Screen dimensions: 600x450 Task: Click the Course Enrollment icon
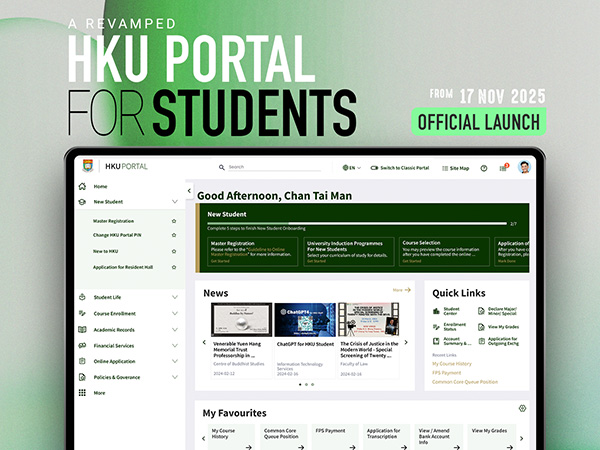click(x=82, y=313)
